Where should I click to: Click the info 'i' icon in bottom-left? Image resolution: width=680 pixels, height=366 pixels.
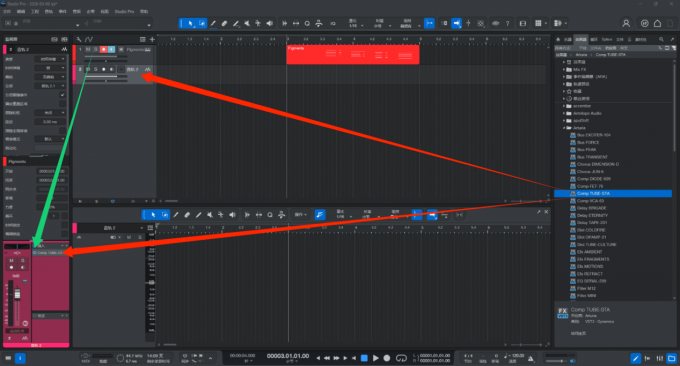tap(20, 358)
